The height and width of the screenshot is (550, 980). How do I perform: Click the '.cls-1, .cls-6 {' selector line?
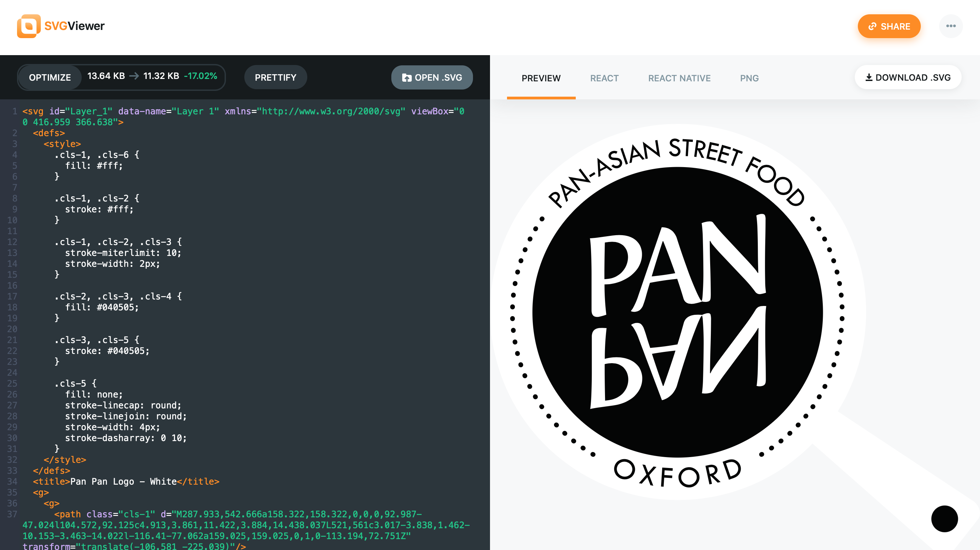click(x=97, y=155)
